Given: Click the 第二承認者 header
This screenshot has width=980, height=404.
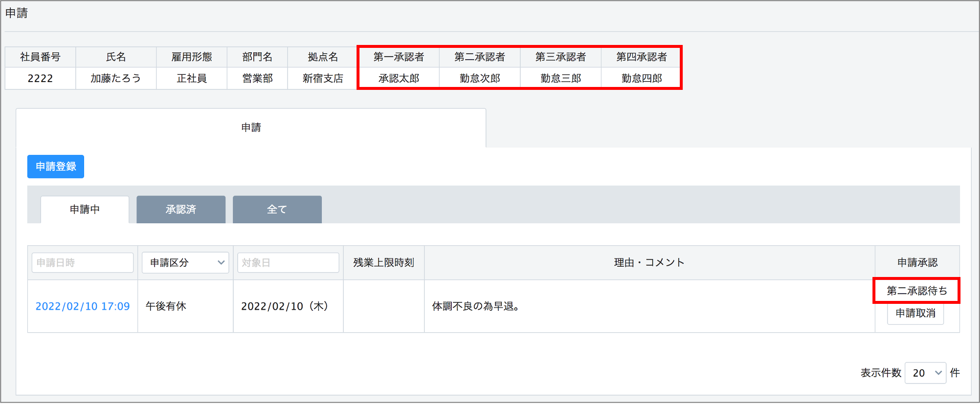Looking at the screenshot, I should coord(480,57).
